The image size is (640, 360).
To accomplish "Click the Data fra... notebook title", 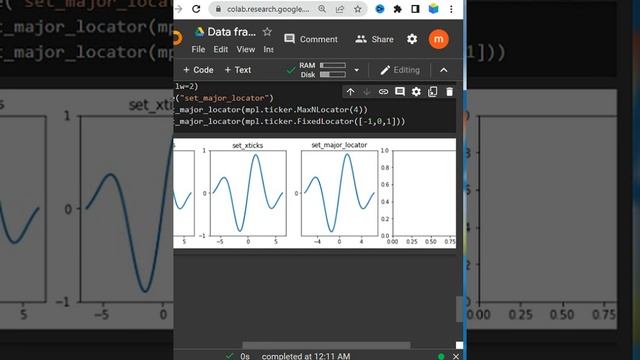I will pos(231,32).
